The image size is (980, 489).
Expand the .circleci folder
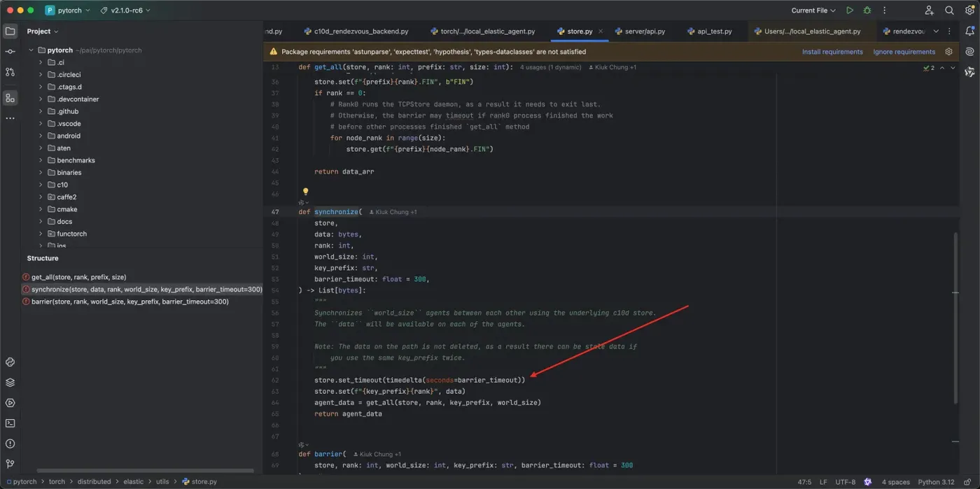click(41, 75)
